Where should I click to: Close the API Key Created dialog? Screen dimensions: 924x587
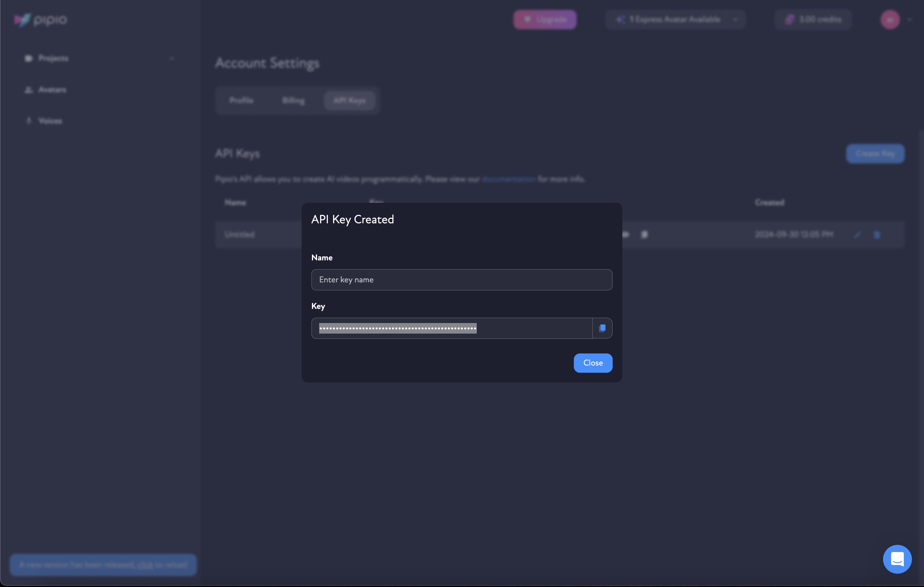click(x=593, y=363)
